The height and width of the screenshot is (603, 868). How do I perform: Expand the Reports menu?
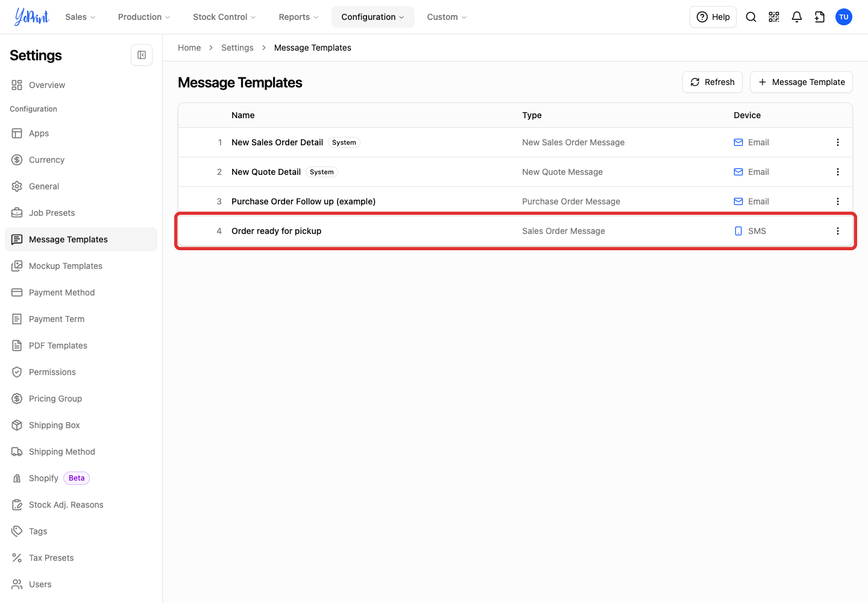click(x=298, y=17)
